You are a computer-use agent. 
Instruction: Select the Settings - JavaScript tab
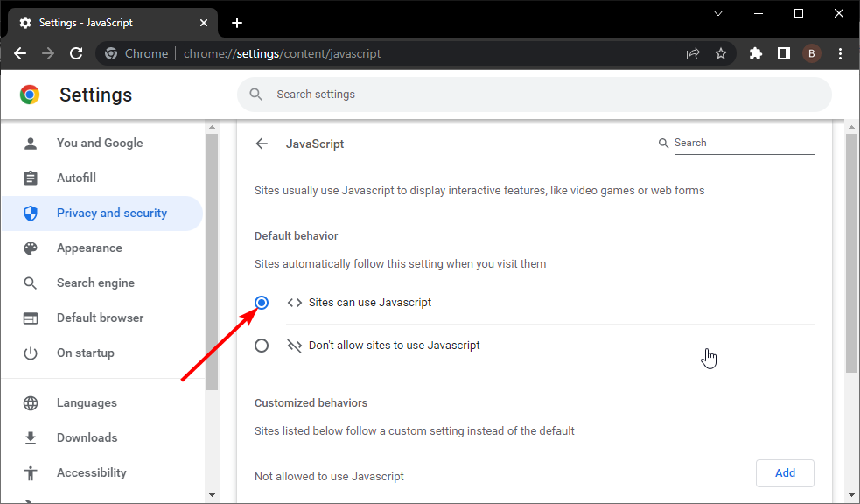coord(113,23)
